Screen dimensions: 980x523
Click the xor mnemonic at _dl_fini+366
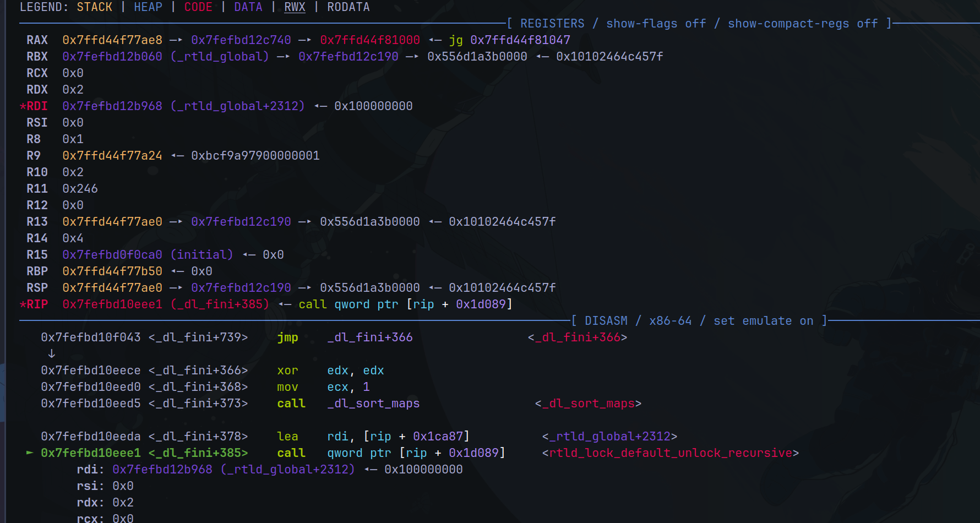(287, 371)
